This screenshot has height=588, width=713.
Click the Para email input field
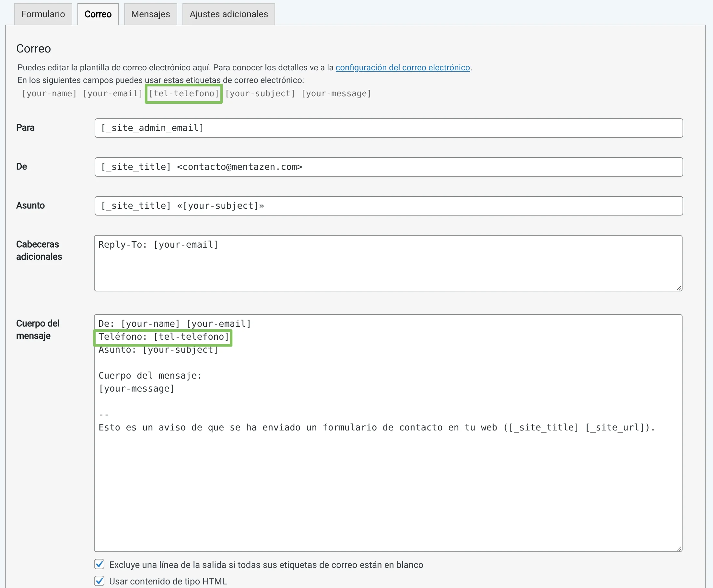click(x=388, y=128)
